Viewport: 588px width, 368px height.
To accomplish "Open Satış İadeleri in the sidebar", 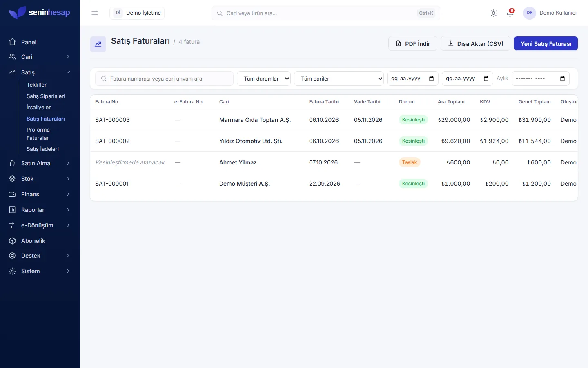I will [x=42, y=149].
